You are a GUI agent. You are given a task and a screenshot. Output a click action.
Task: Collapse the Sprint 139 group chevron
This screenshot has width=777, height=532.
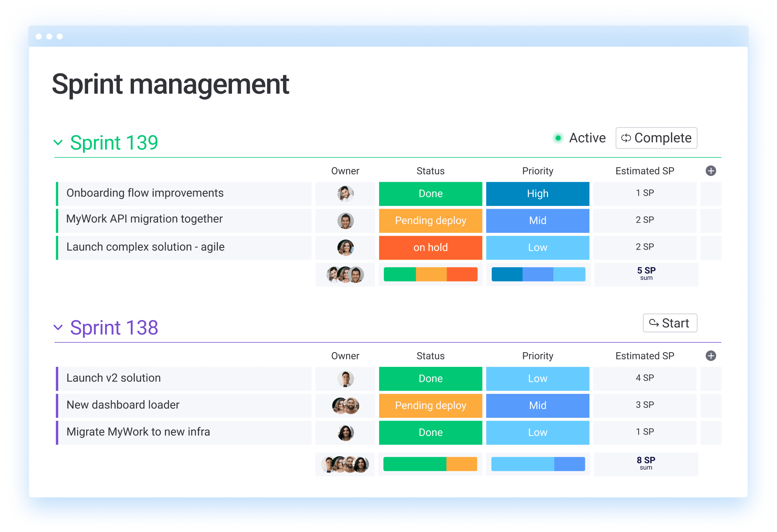tap(58, 142)
